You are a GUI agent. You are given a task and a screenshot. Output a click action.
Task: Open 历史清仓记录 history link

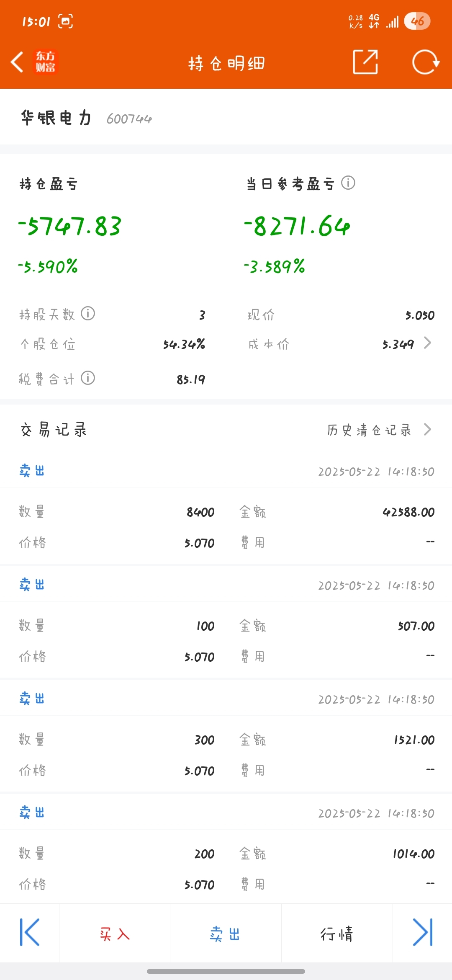(x=369, y=430)
